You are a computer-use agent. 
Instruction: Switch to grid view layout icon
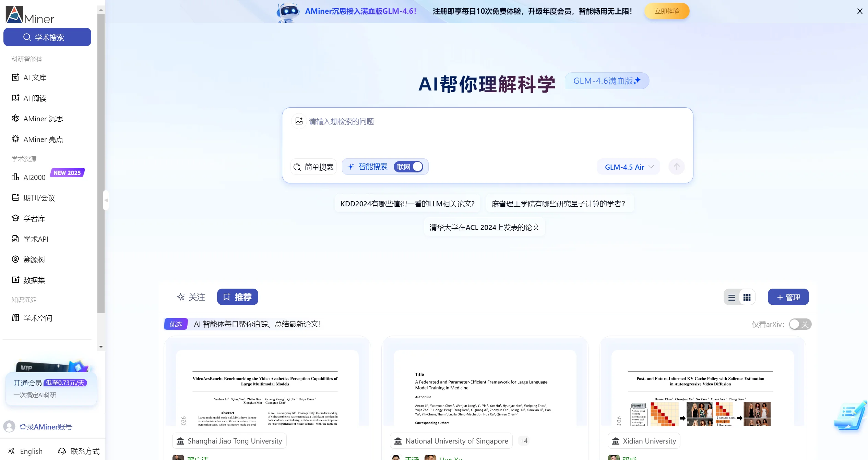click(x=747, y=297)
